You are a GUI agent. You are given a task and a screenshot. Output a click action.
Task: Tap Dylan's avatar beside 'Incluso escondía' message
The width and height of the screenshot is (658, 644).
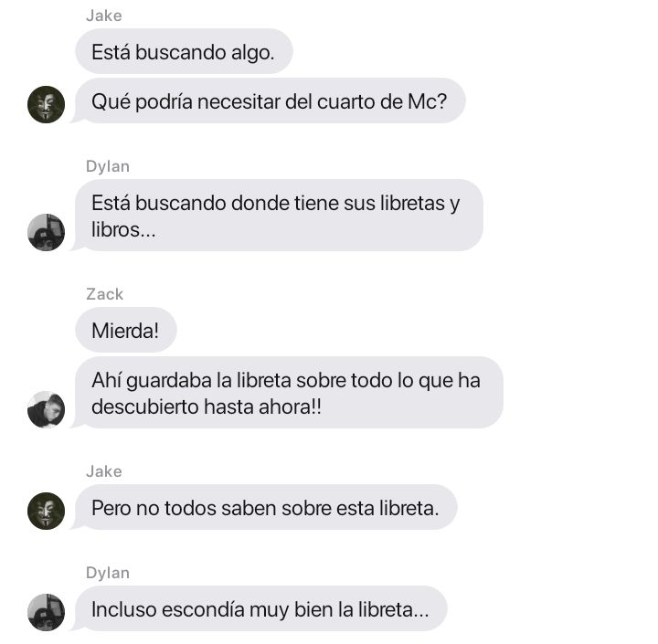pos(47,612)
